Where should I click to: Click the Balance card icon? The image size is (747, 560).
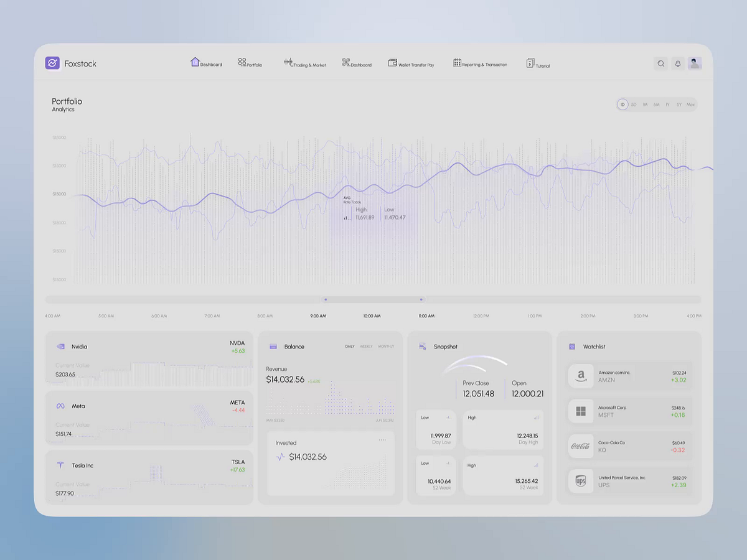click(x=273, y=347)
